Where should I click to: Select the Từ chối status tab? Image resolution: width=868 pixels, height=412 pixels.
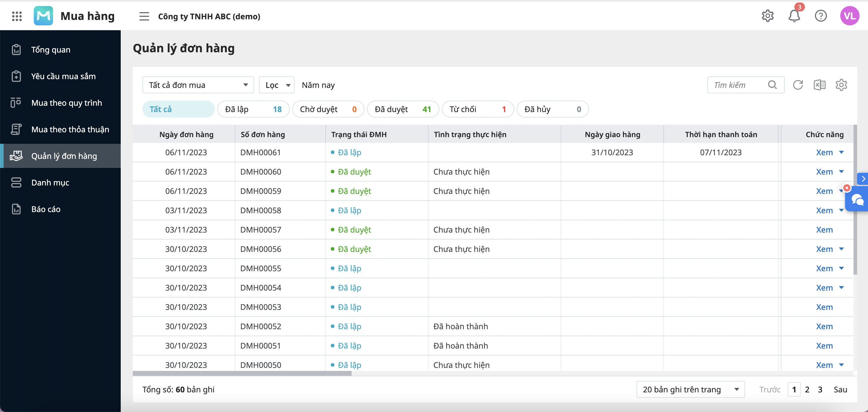(477, 109)
